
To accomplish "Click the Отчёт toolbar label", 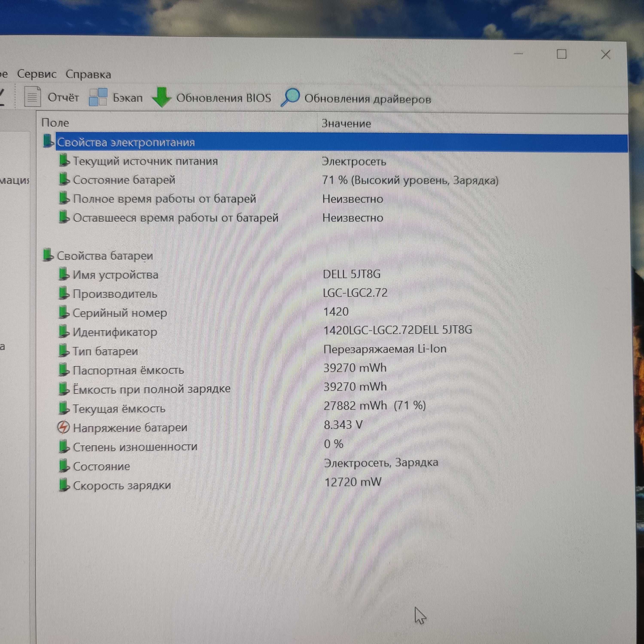I will pyautogui.click(x=63, y=97).
